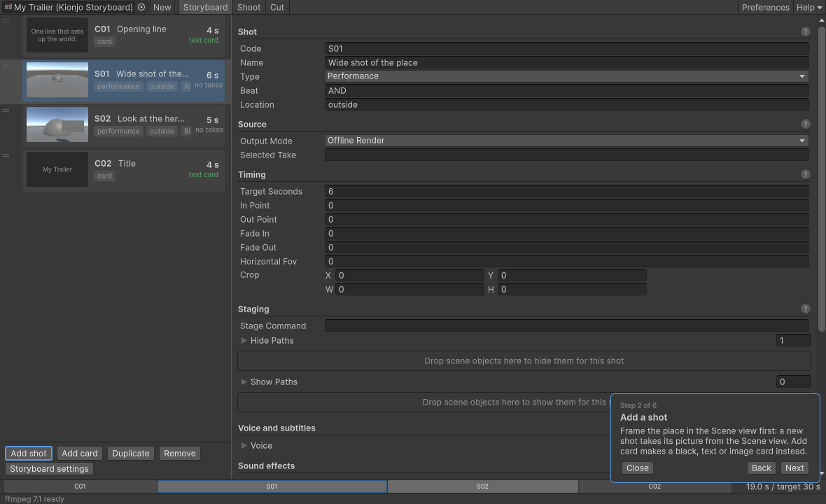The width and height of the screenshot is (826, 504).
Task: Open help for the Source section
Action: (805, 125)
